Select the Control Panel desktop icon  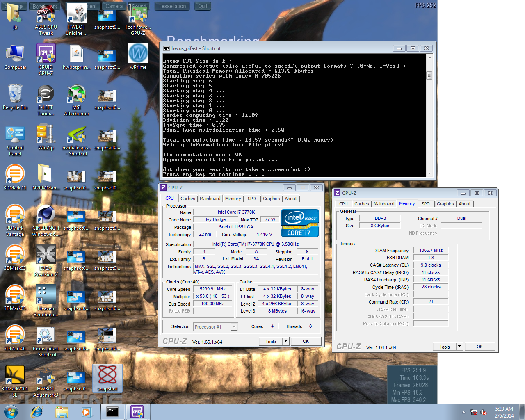(15, 140)
